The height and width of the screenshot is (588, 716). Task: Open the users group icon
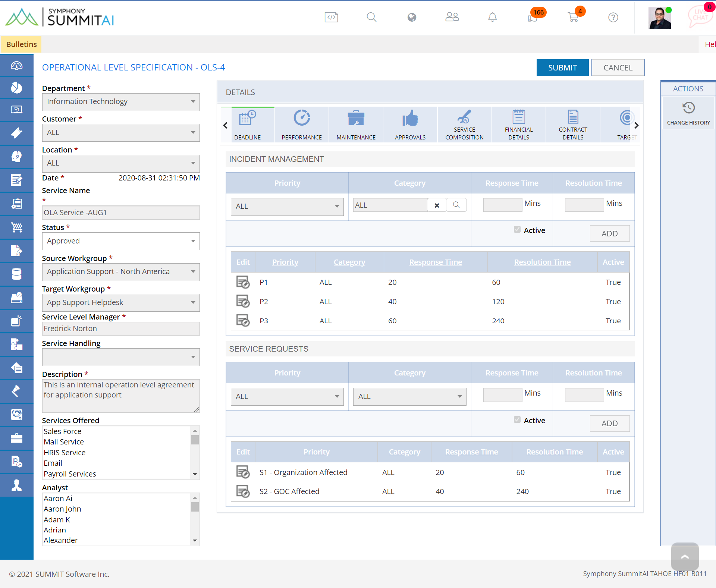(452, 17)
